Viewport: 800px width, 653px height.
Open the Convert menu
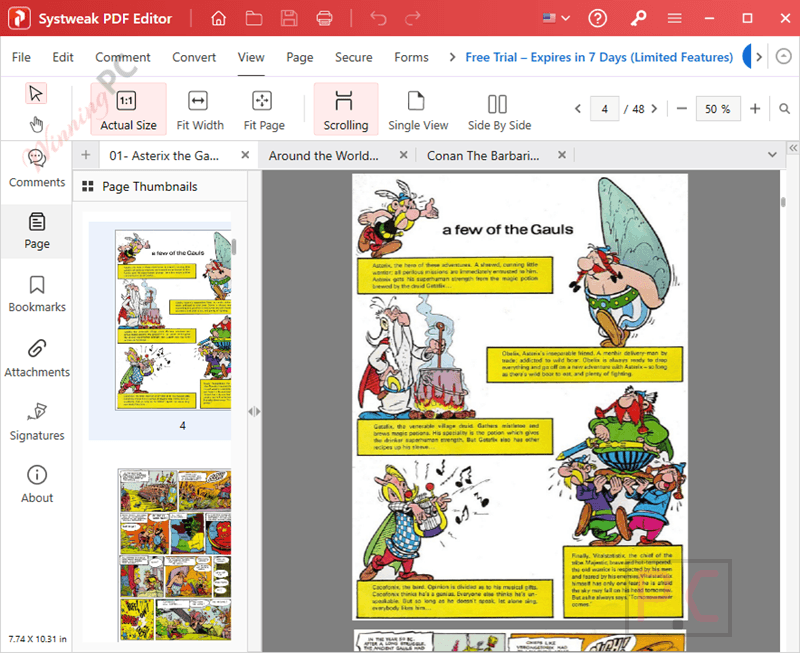tap(194, 57)
